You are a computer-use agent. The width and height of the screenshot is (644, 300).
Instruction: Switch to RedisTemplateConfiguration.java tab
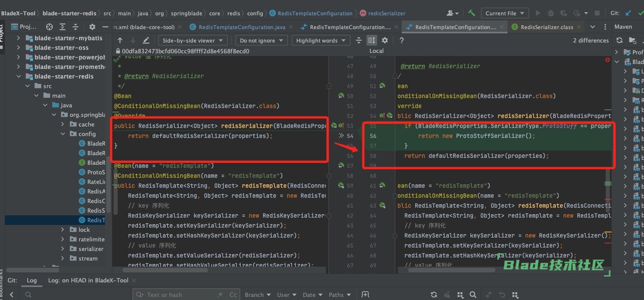[x=242, y=27]
